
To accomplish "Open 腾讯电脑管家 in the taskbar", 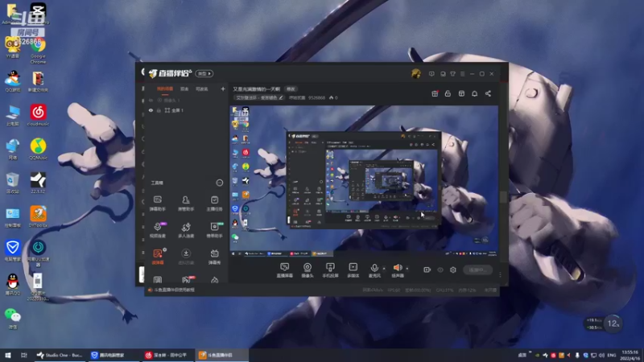I will click(113, 355).
